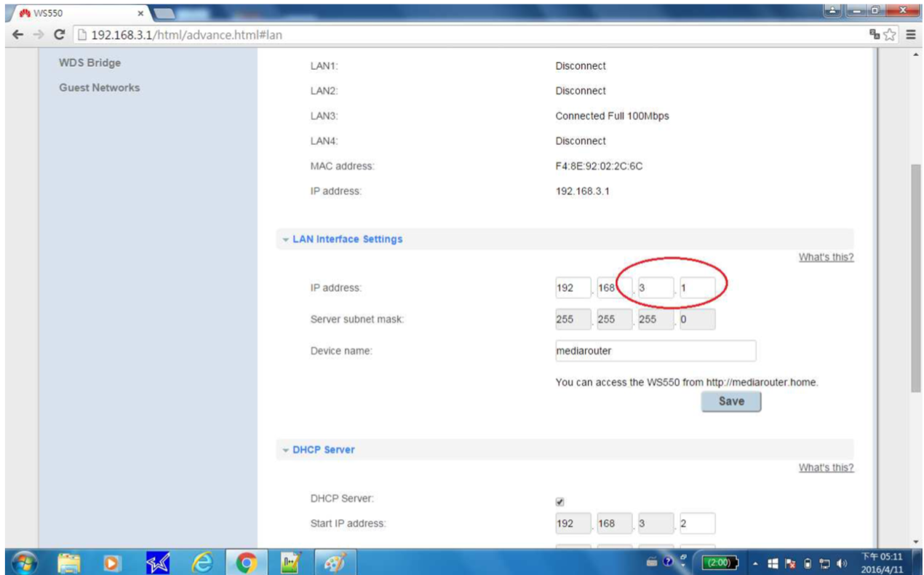This screenshot has width=924, height=575.
Task: Click the browser back arrow
Action: 17,35
